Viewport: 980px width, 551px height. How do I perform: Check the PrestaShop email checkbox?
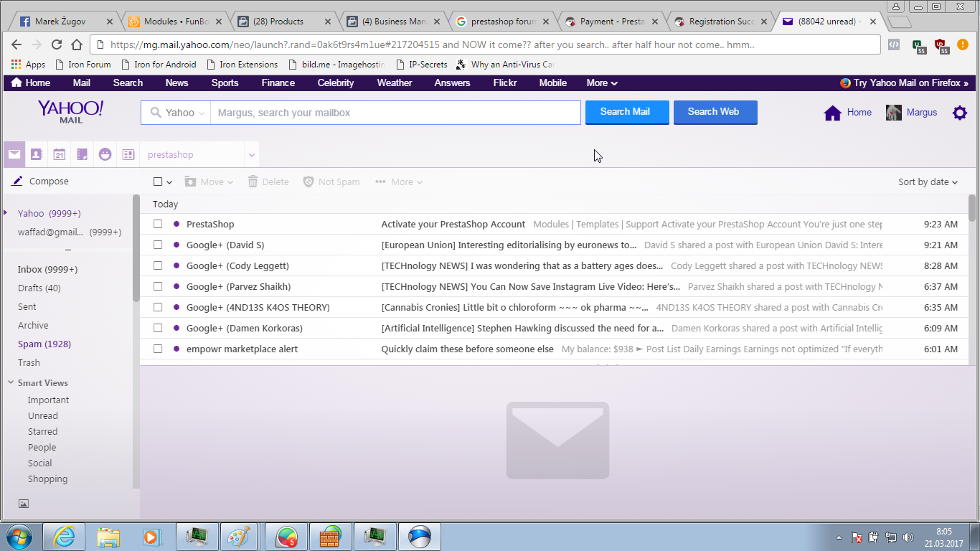[158, 224]
